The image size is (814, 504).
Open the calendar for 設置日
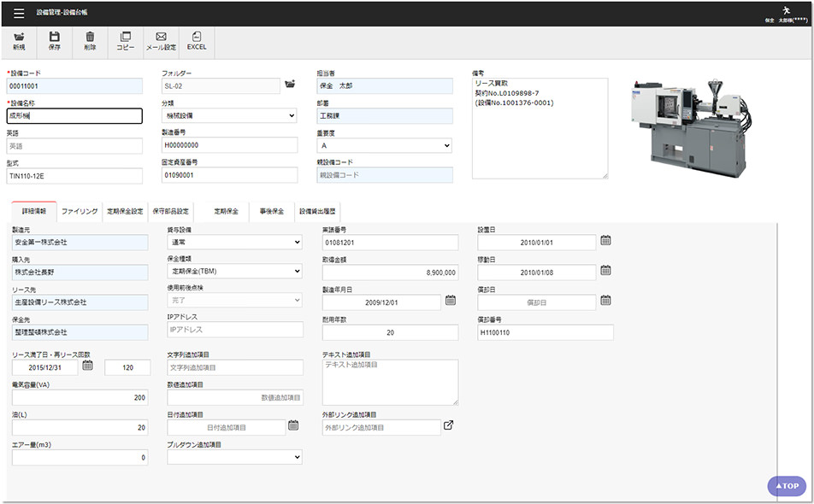point(605,240)
